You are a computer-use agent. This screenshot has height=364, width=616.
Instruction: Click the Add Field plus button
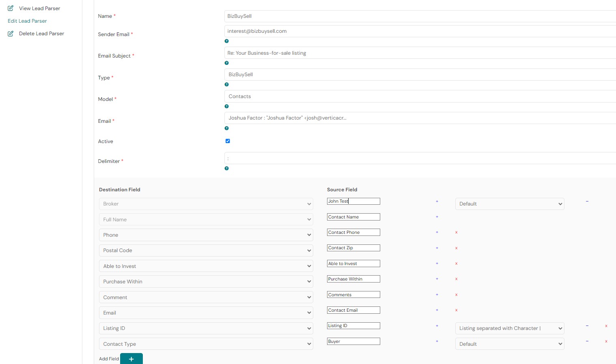tap(131, 359)
